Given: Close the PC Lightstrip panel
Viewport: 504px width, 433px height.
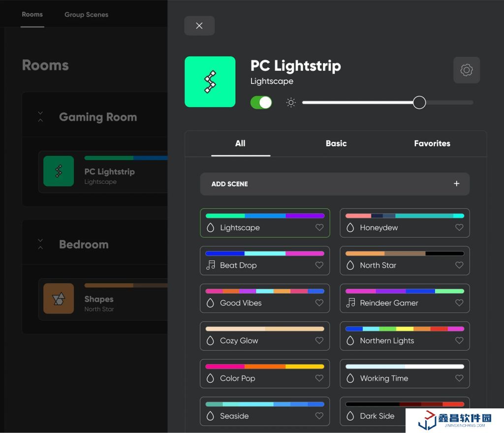Looking at the screenshot, I should [199, 26].
